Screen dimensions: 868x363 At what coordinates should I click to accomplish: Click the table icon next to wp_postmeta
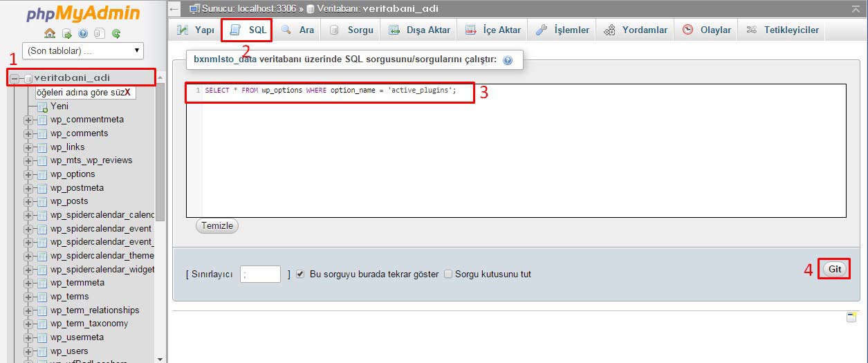(x=42, y=188)
